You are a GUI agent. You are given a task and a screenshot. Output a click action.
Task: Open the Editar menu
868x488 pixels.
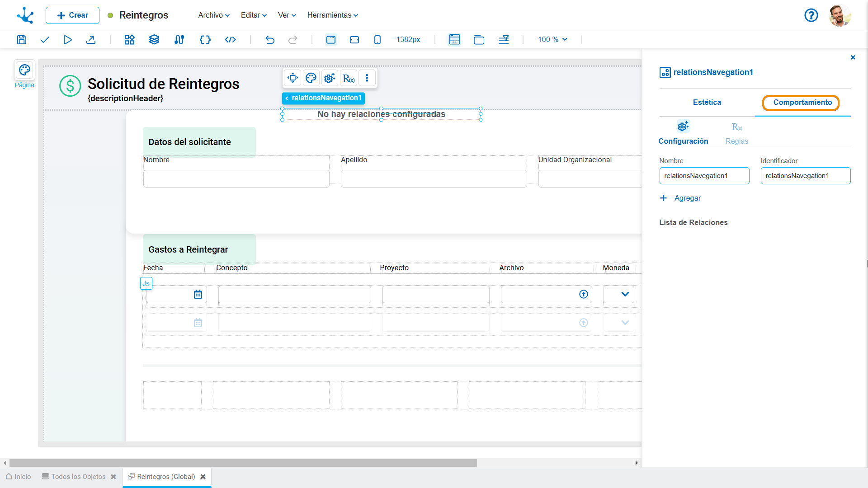254,15
